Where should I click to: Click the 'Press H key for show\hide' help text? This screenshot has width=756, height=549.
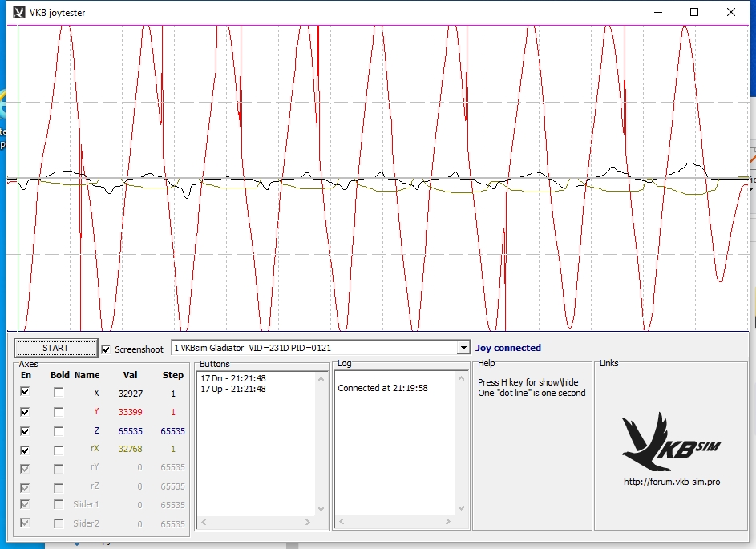point(528,382)
